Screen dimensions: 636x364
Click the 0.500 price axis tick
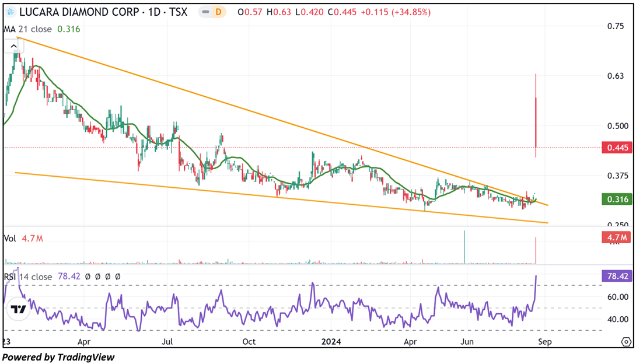(x=618, y=126)
